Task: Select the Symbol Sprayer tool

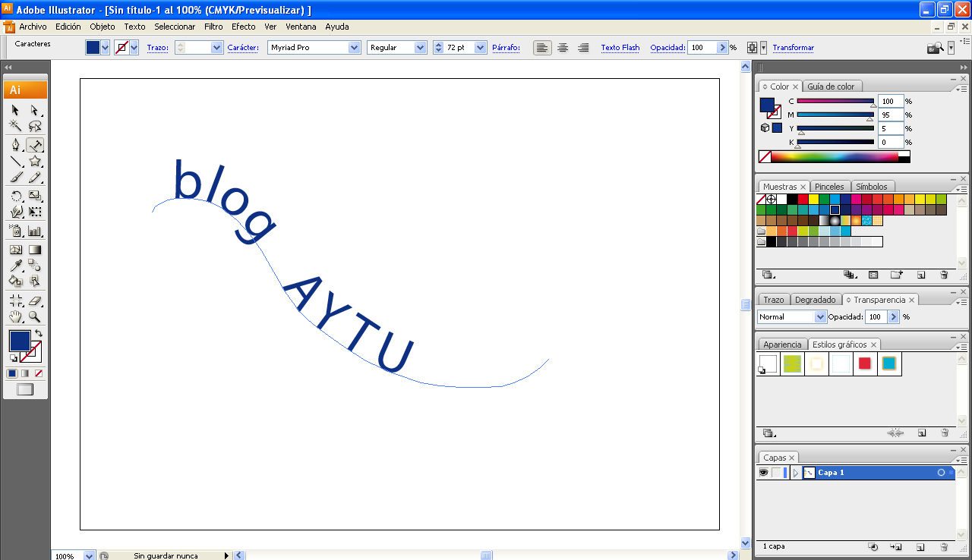Action: pyautogui.click(x=15, y=231)
